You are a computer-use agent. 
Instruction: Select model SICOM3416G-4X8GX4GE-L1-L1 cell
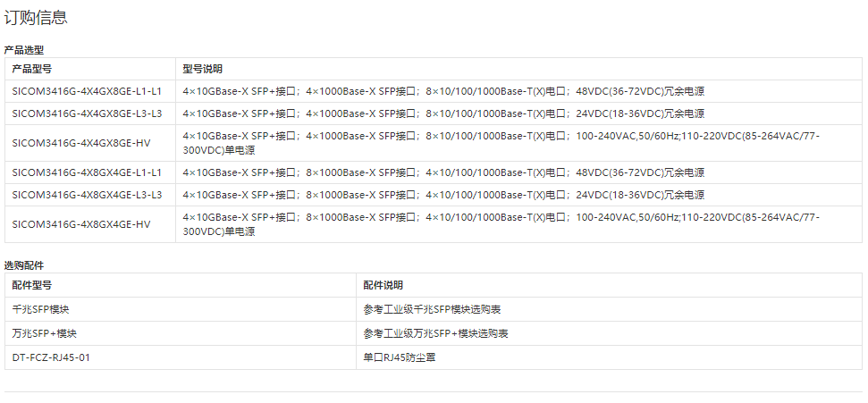click(87, 172)
